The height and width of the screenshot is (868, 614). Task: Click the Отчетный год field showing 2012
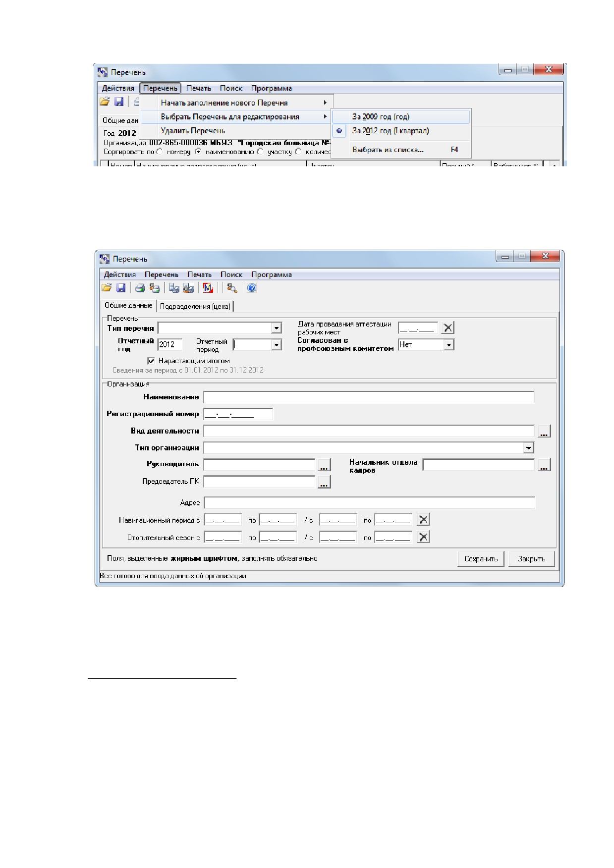coord(170,345)
